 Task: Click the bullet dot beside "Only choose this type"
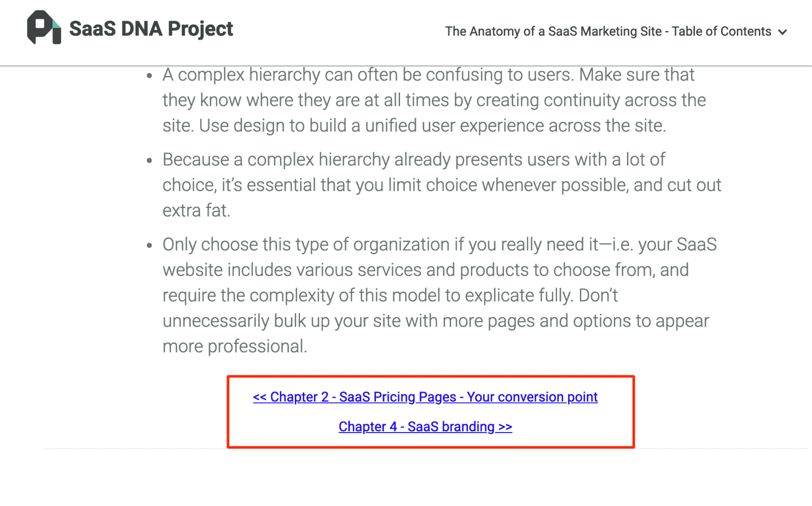(149, 245)
